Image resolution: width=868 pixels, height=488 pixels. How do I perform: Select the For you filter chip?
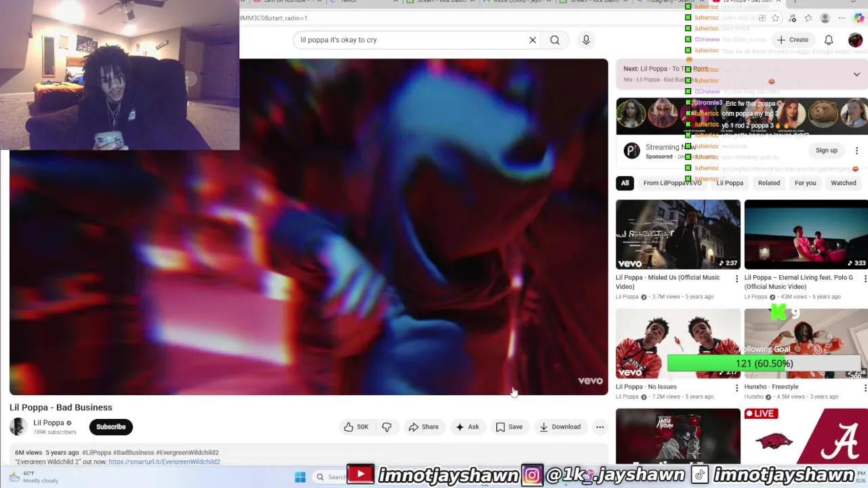click(806, 183)
